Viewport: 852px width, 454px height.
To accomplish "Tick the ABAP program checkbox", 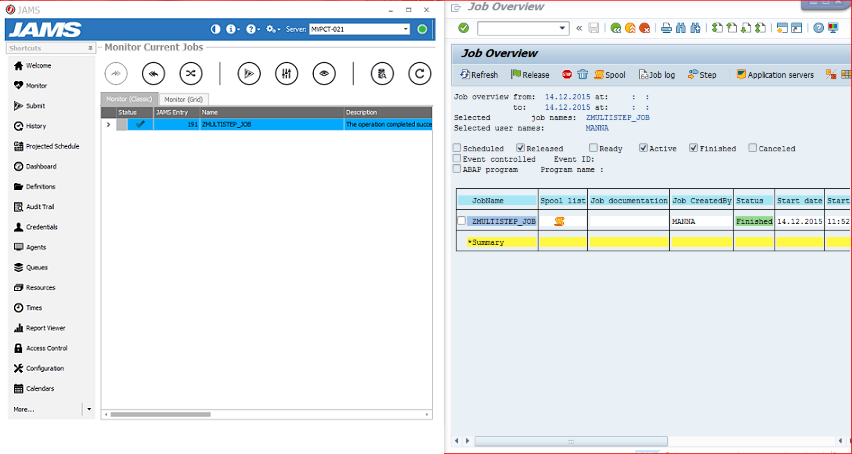I will point(457,169).
